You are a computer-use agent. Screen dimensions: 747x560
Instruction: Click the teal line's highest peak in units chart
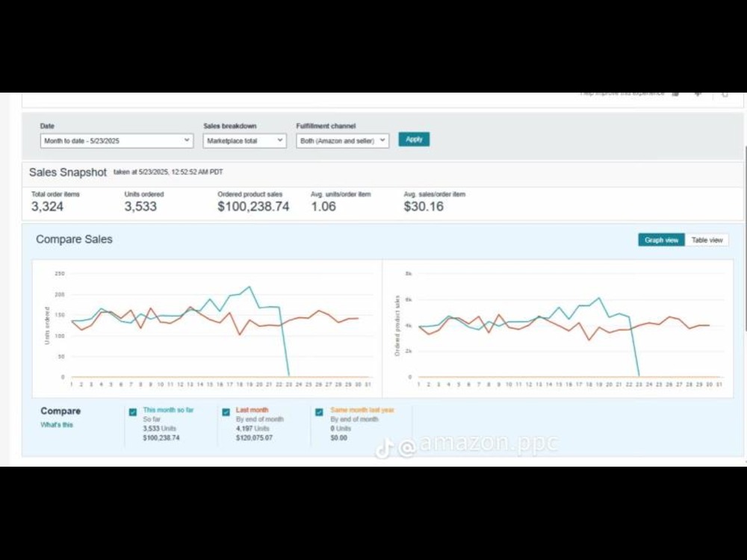click(249, 287)
